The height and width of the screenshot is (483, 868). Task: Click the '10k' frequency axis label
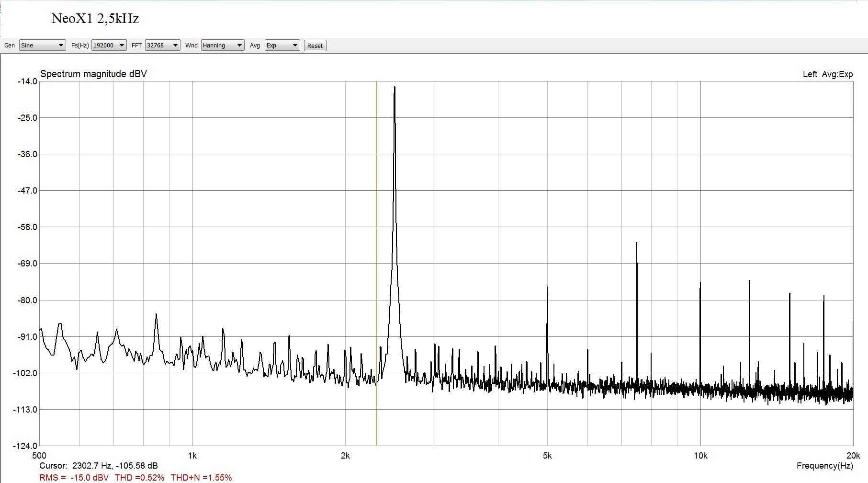click(x=700, y=456)
